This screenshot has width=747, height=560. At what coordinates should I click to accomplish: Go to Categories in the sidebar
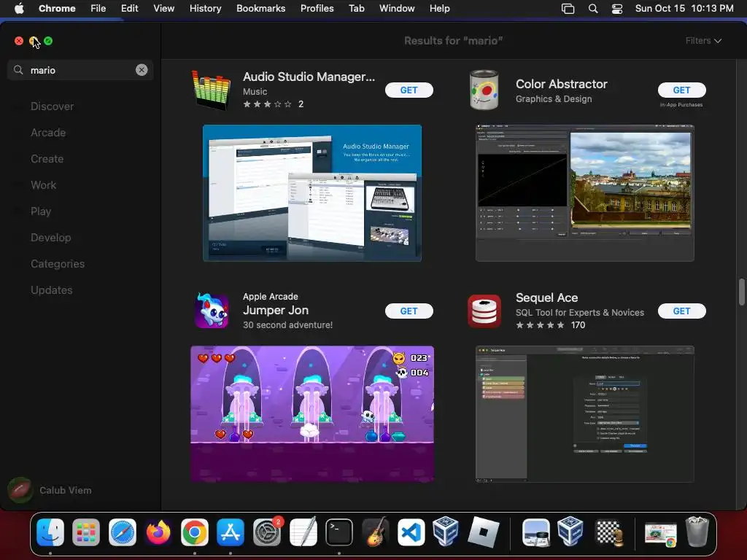(58, 264)
